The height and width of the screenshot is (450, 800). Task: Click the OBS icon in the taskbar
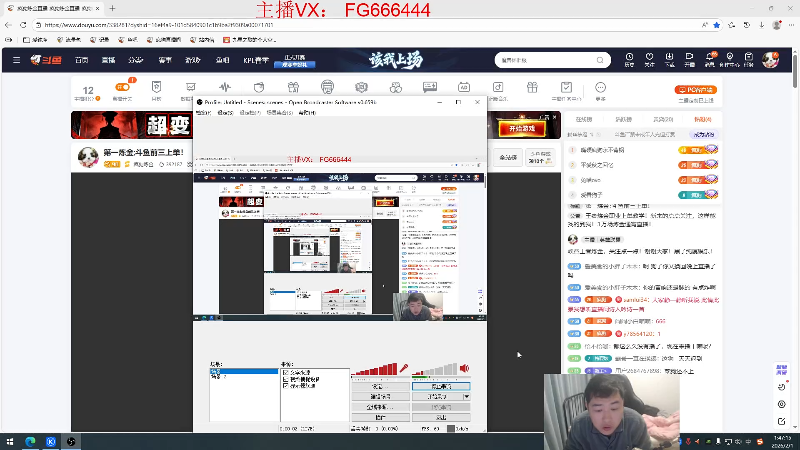(71, 441)
